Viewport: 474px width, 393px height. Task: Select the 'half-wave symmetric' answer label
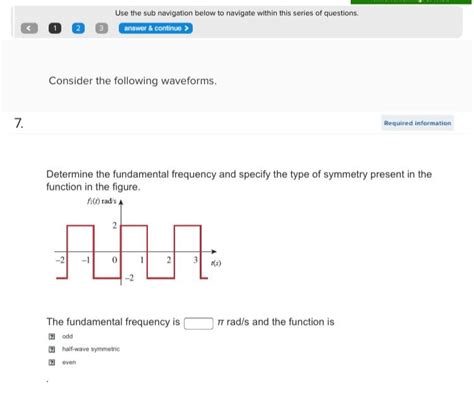coord(91,349)
